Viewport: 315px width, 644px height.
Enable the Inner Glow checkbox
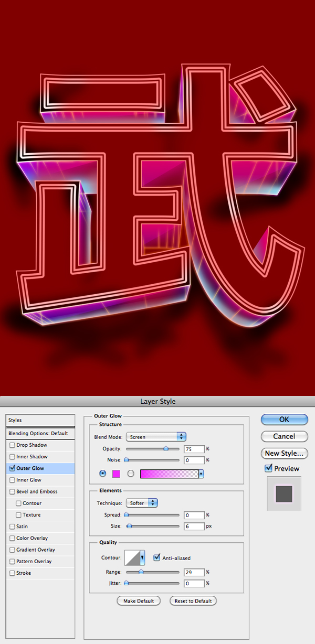point(12,480)
